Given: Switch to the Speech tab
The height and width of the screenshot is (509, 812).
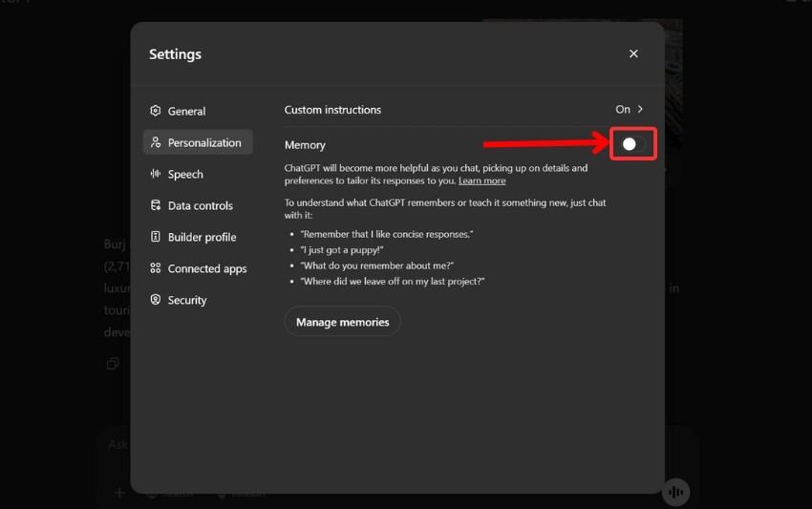Looking at the screenshot, I should click(198, 174).
